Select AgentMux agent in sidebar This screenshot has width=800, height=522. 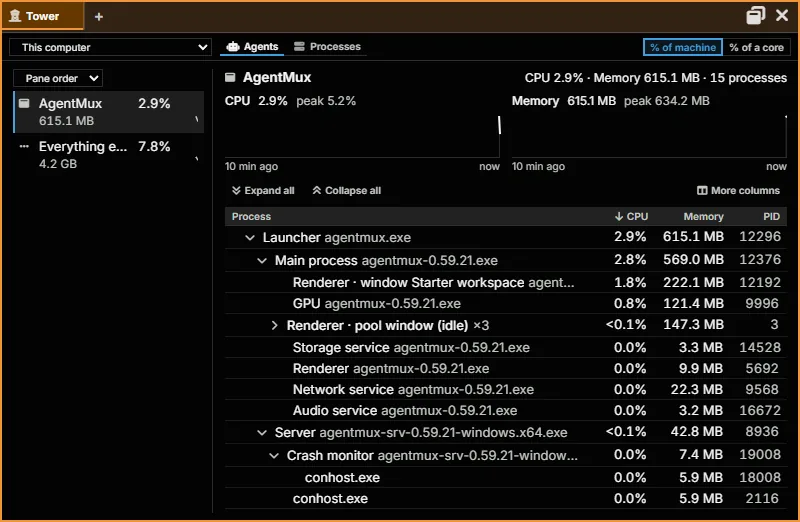click(x=109, y=112)
